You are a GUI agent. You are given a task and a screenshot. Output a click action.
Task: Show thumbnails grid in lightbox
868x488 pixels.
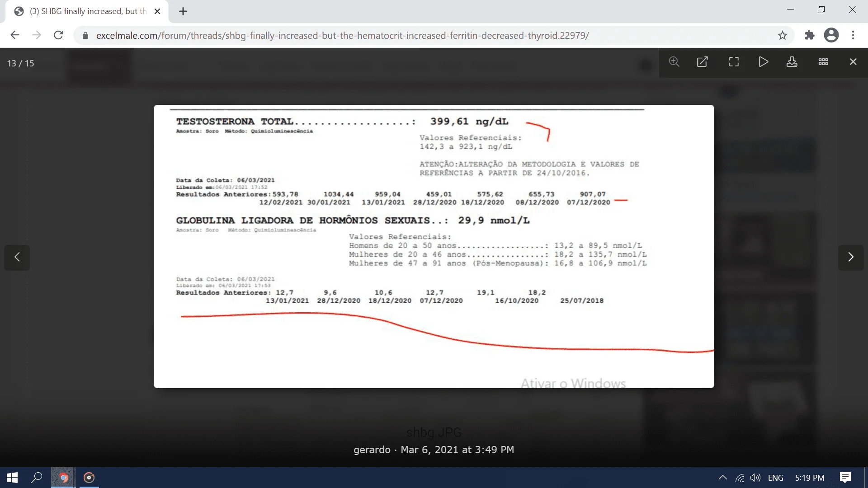click(x=823, y=62)
